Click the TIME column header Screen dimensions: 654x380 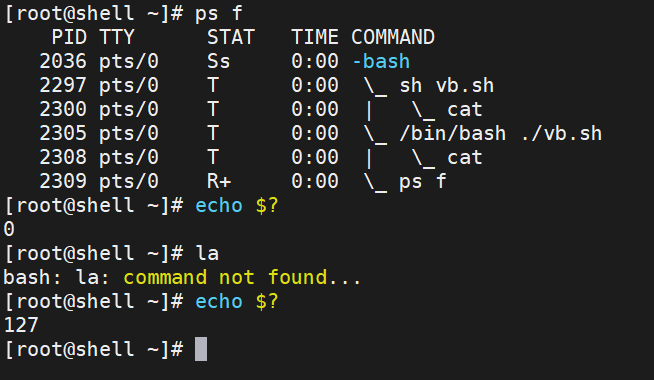point(315,37)
